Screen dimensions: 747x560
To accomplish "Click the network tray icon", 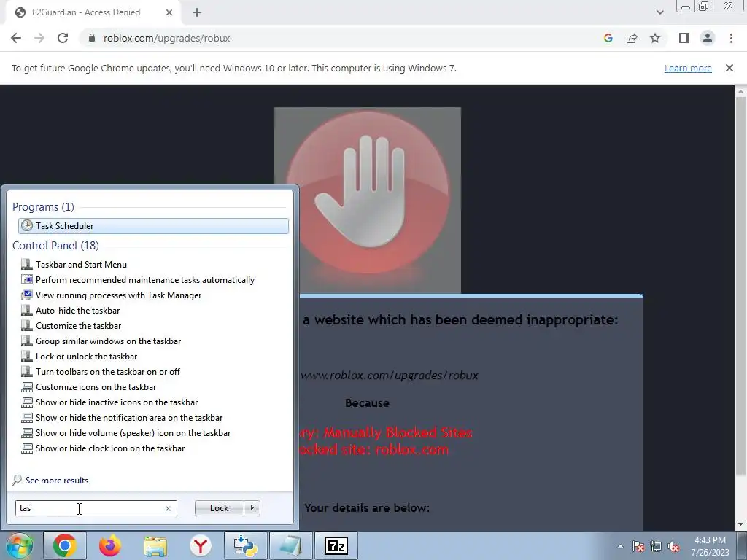I will pyautogui.click(x=656, y=546).
